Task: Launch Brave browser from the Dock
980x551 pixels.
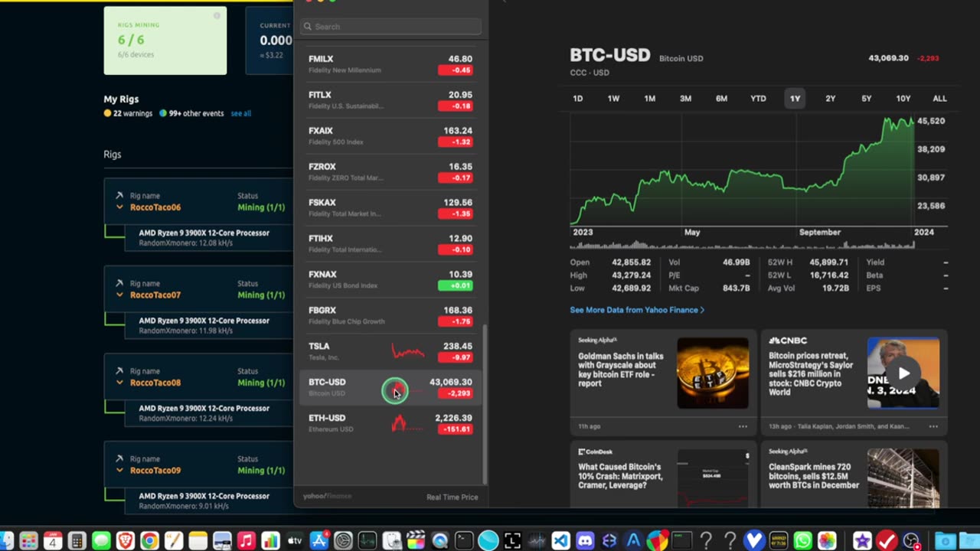Action: pyautogui.click(x=125, y=541)
